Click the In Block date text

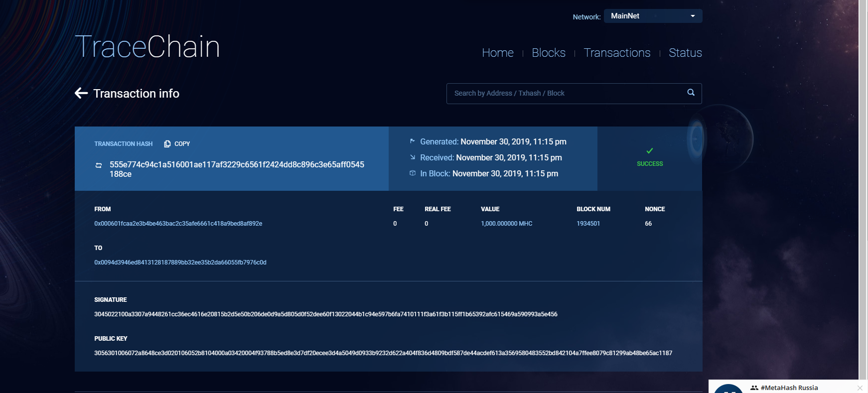505,173
